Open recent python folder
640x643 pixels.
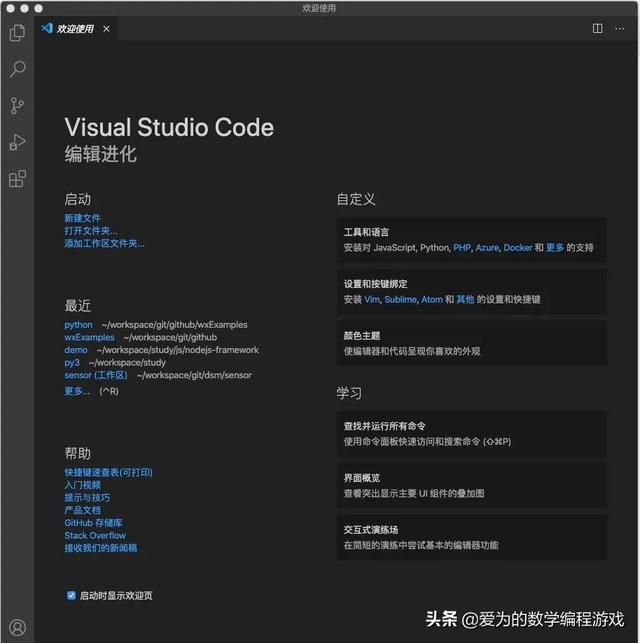tap(78, 324)
